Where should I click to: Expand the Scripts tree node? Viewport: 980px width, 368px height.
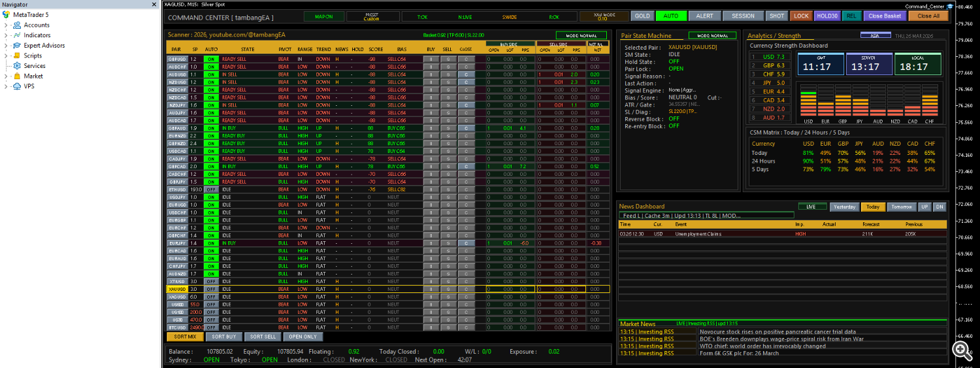coord(6,56)
